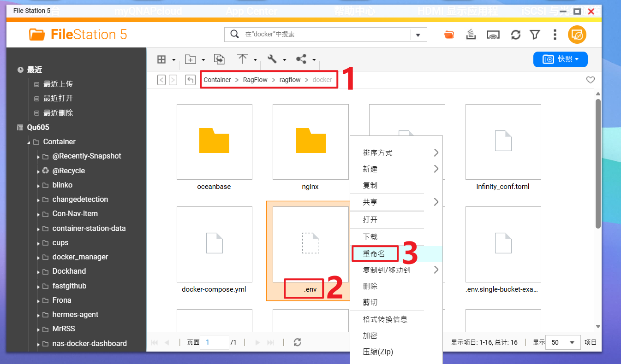Navigate to Container in the breadcrumb
Viewport: 621px width, 364px height.
217,80
